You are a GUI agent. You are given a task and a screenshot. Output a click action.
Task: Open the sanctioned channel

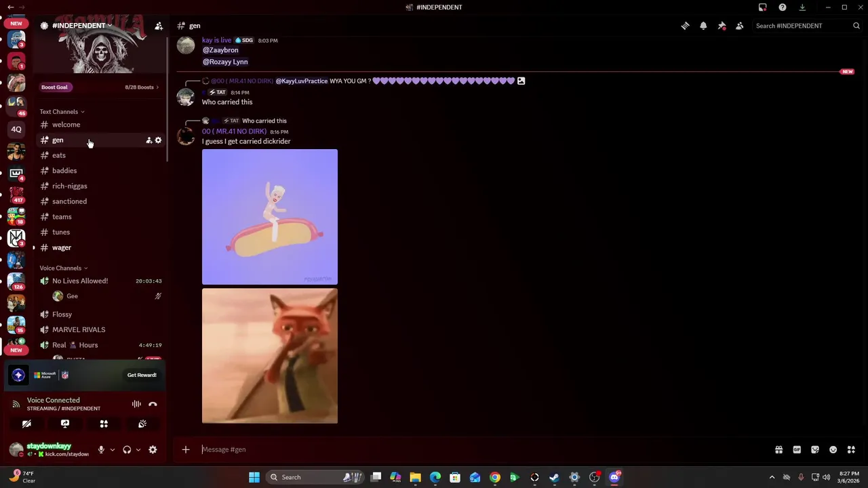click(x=100, y=201)
